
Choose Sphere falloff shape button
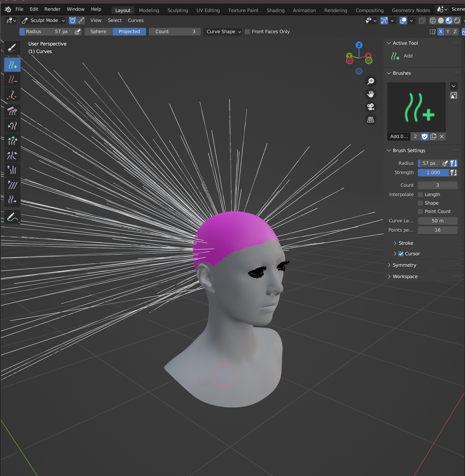coord(98,32)
